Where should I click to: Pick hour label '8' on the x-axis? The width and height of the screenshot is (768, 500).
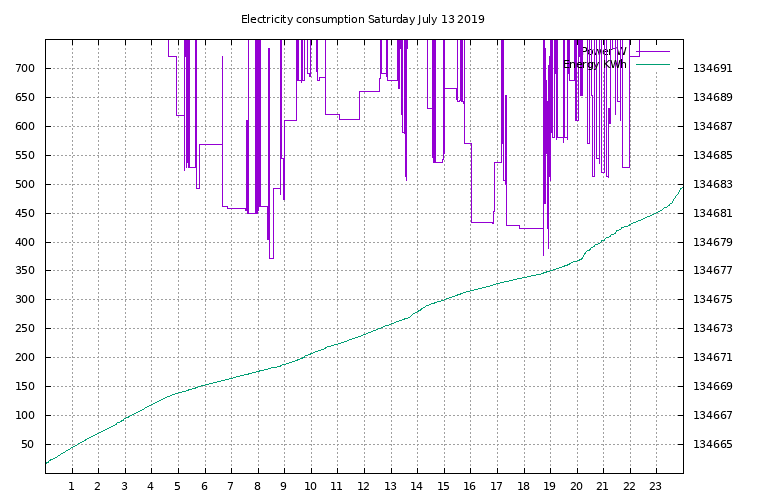pyautogui.click(x=257, y=486)
